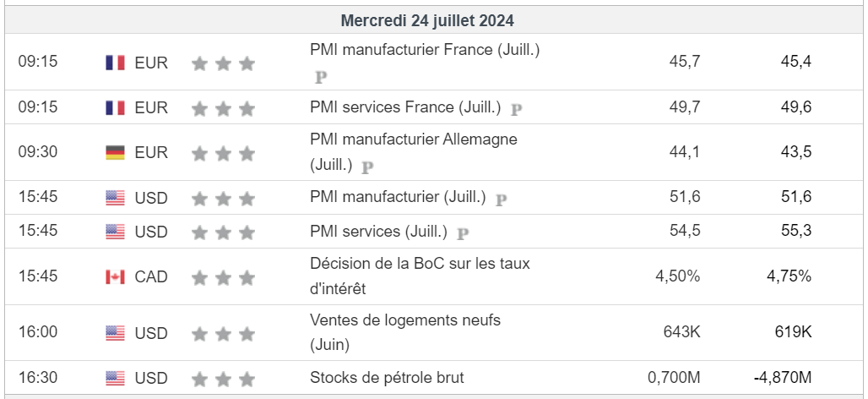The height and width of the screenshot is (399, 868).
Task: Click the US flag in the Ventes de logements neufs row
Action: coord(115,332)
